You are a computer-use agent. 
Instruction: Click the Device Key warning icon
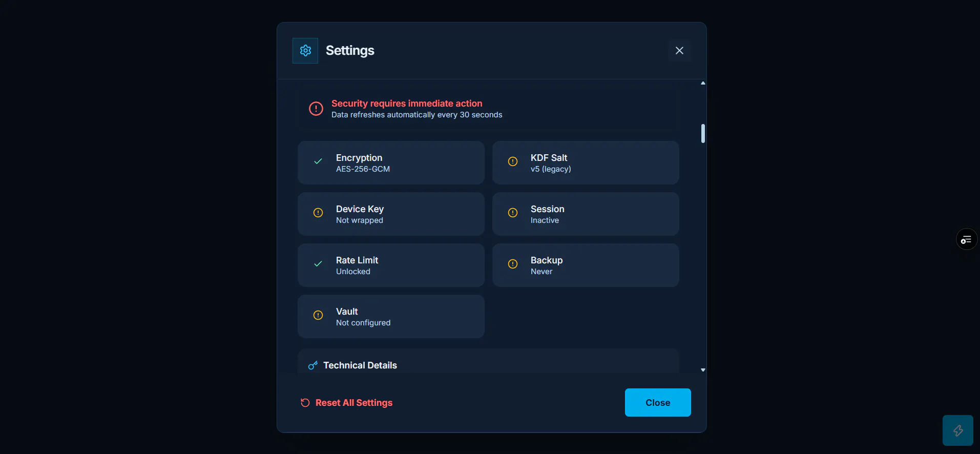[318, 213]
